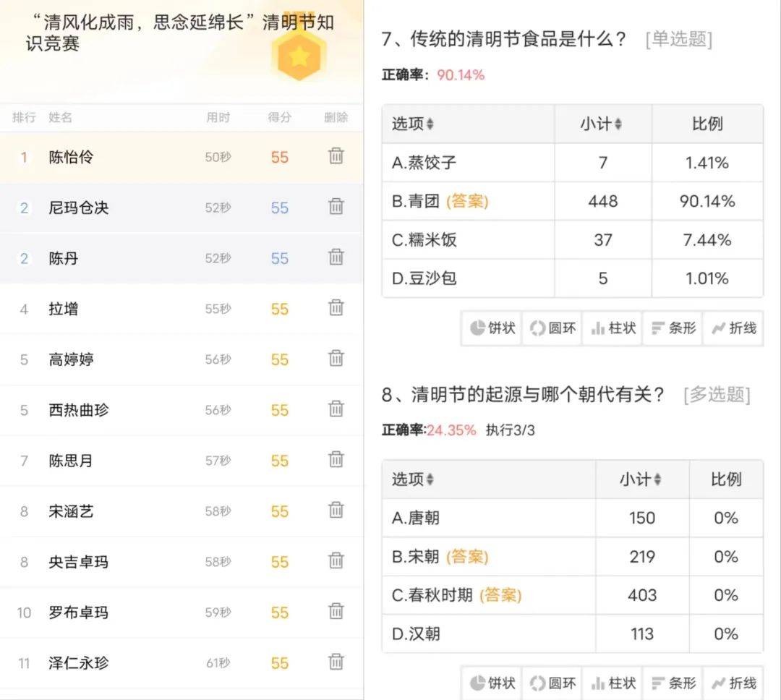Remove 泽仁永珍 with trash icon
This screenshot has height=700, width=781.
click(x=336, y=662)
